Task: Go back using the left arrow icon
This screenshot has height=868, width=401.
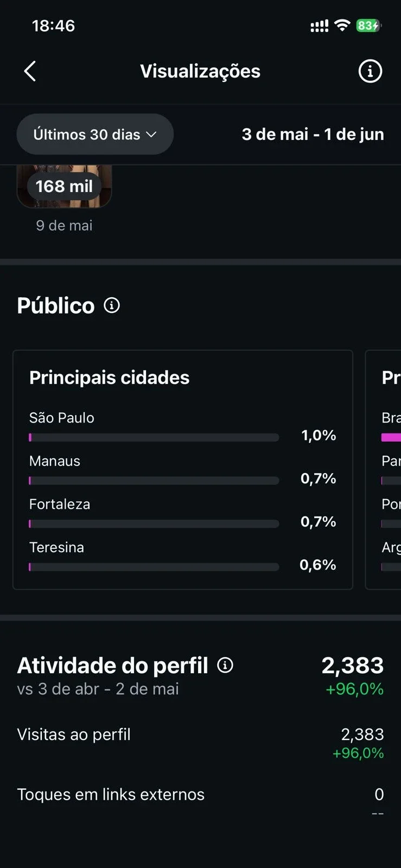Action: [x=30, y=71]
